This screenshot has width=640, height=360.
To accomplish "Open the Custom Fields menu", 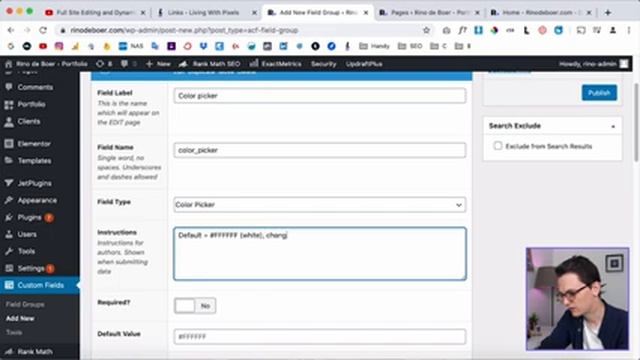I will (40, 285).
